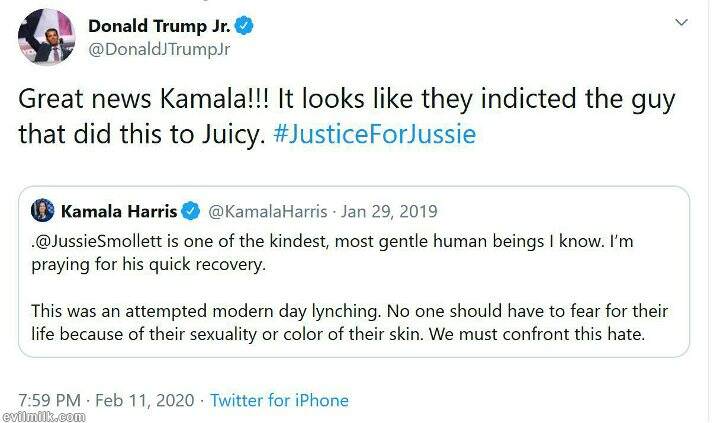Open Donald Trump Jr.'s profile avatar
720x423 pixels.
click(47, 37)
